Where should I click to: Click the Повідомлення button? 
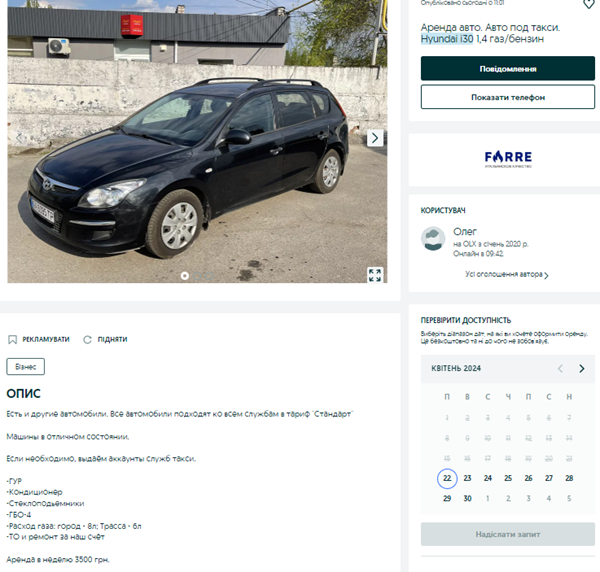click(508, 68)
